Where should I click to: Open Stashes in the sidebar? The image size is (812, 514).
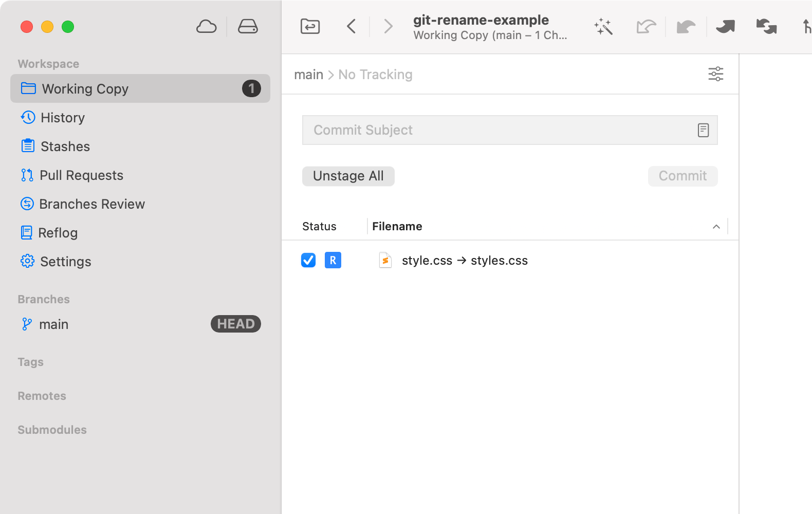65,146
